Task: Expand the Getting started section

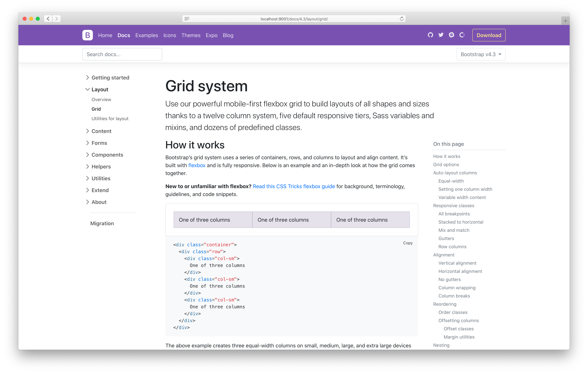Action: (x=110, y=78)
